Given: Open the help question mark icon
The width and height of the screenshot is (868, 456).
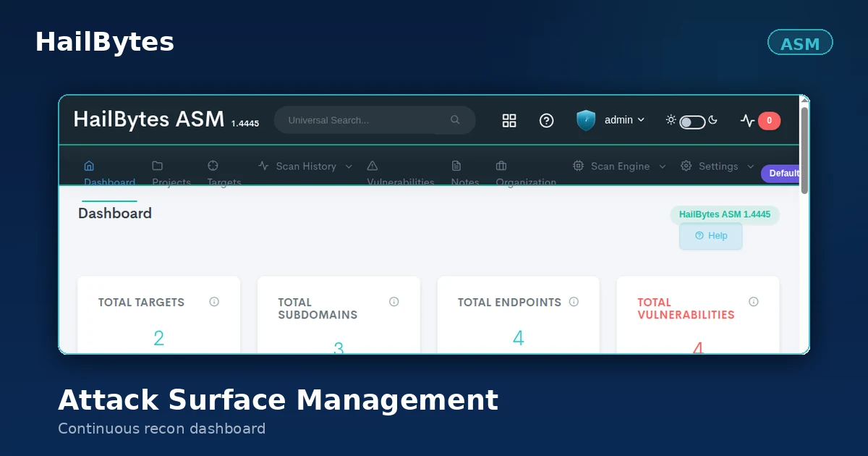Looking at the screenshot, I should (x=547, y=120).
